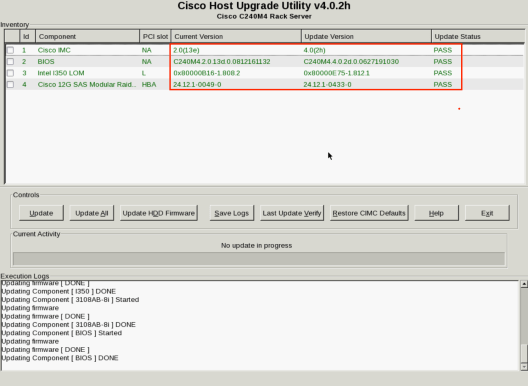This screenshot has width=528, height=386.
Task: Click PASS status for Intel I350 LOM
Action: click(442, 73)
